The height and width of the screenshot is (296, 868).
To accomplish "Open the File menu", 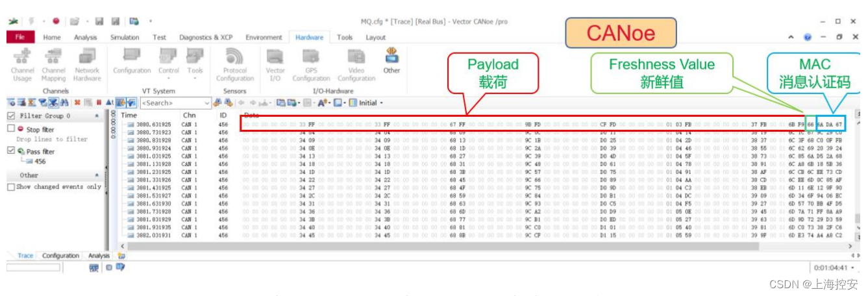I will click(19, 38).
